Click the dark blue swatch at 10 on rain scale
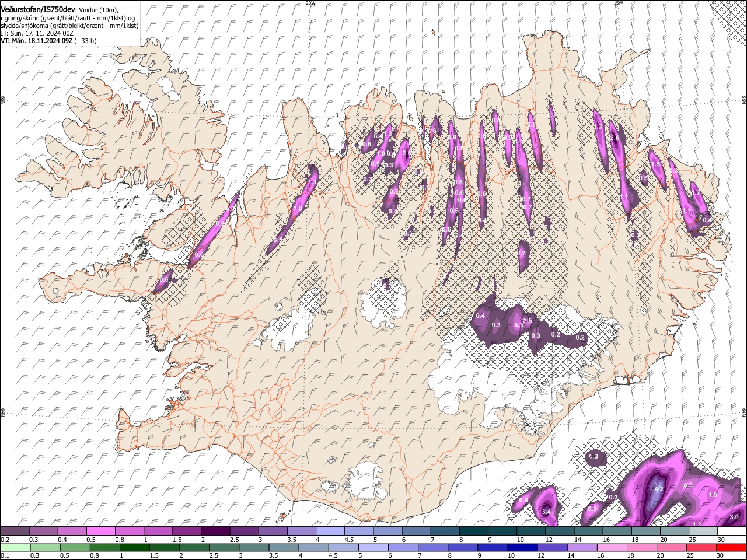Image resolution: width=747 pixels, height=560 pixels. 523,548
